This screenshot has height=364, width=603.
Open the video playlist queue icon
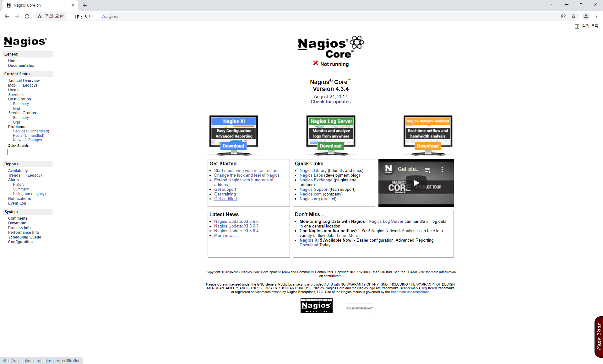coord(427,170)
